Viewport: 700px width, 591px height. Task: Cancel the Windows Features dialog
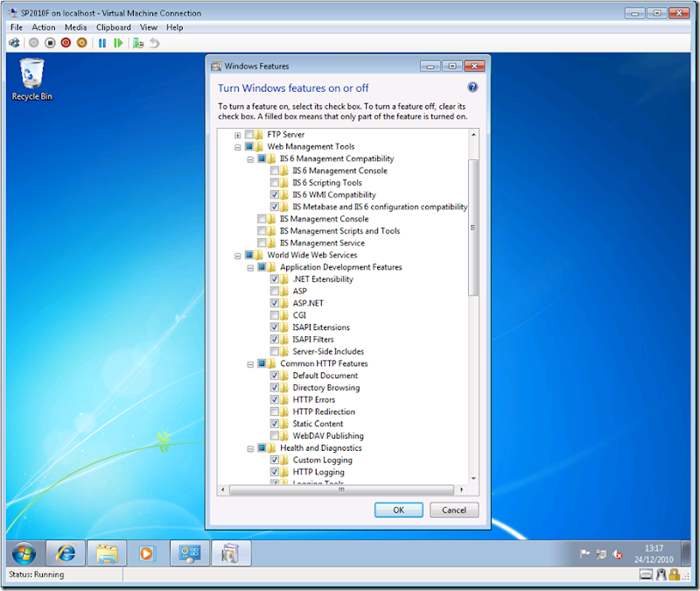tap(453, 510)
